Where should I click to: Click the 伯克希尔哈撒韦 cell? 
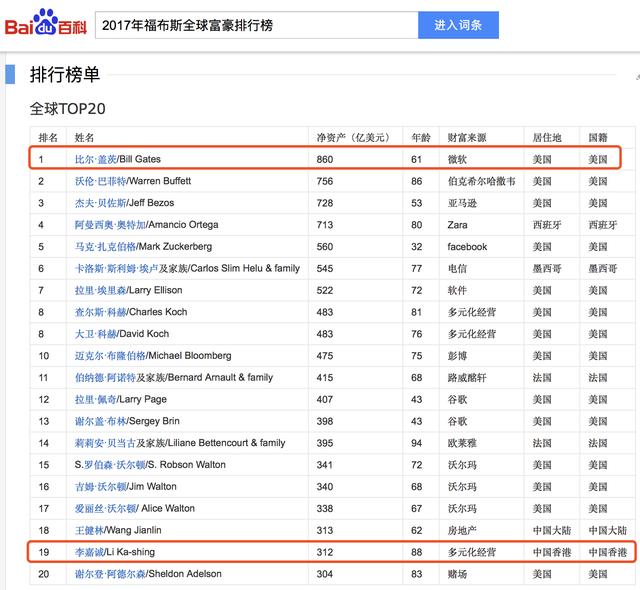click(481, 181)
